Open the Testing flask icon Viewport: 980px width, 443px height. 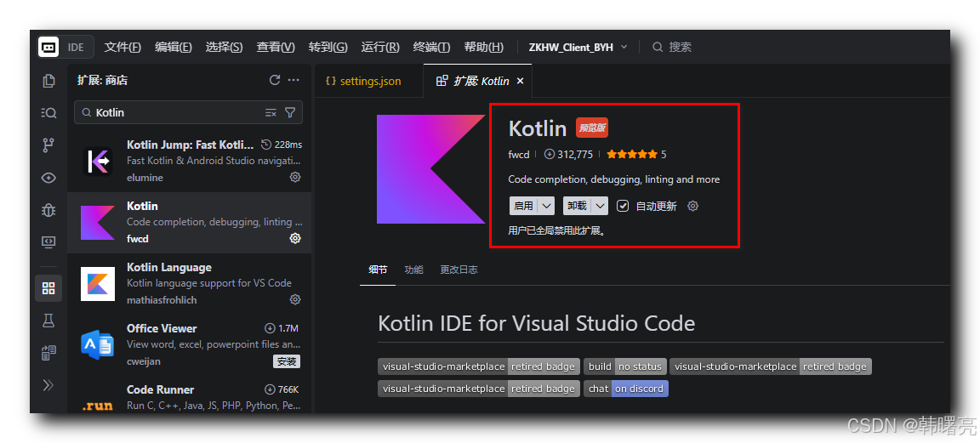(48, 321)
